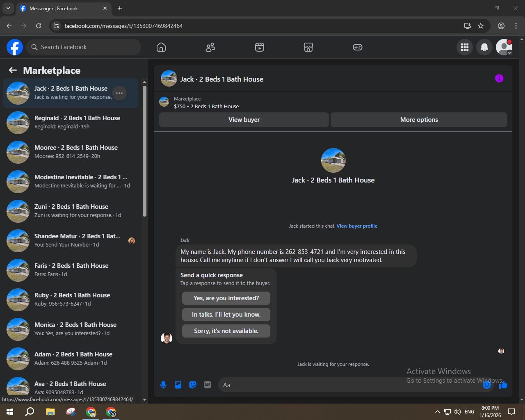Open the install app icon in address bar

(467, 26)
